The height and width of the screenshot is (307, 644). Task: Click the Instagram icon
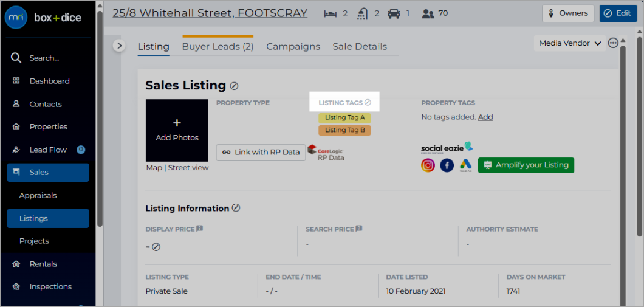coord(428,165)
